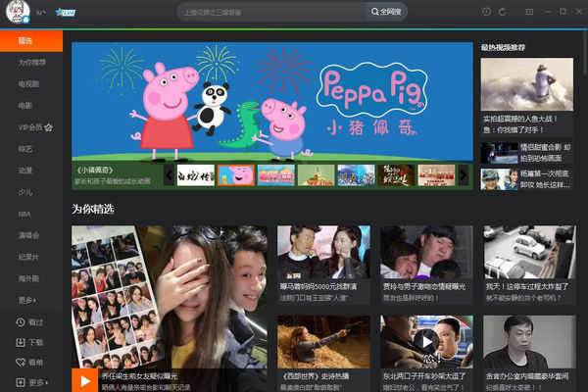The height and width of the screenshot is (392, 588).
Task: Open the 贾玲与男子激吻 video thumbnail
Action: tap(426, 252)
